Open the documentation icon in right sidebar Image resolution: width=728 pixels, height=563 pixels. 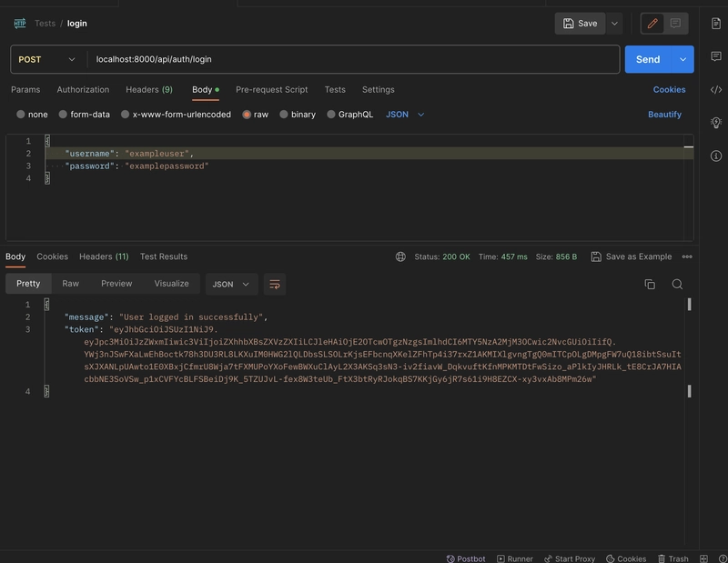point(716,24)
